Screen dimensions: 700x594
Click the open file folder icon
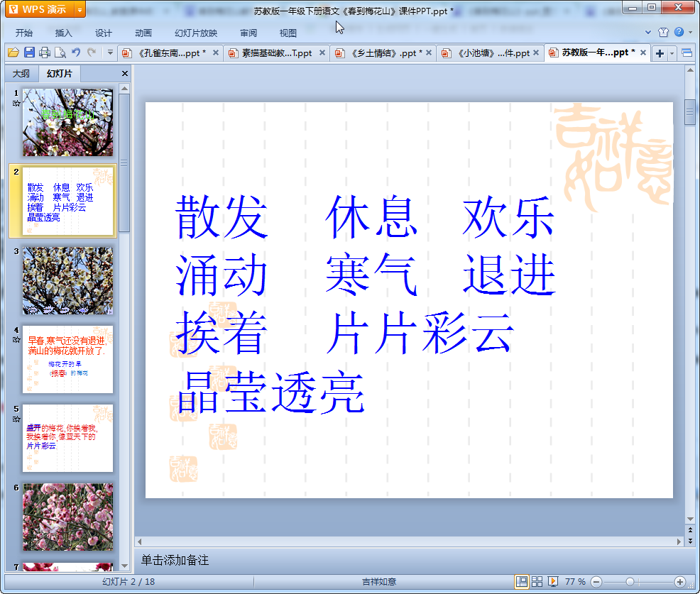(x=13, y=53)
